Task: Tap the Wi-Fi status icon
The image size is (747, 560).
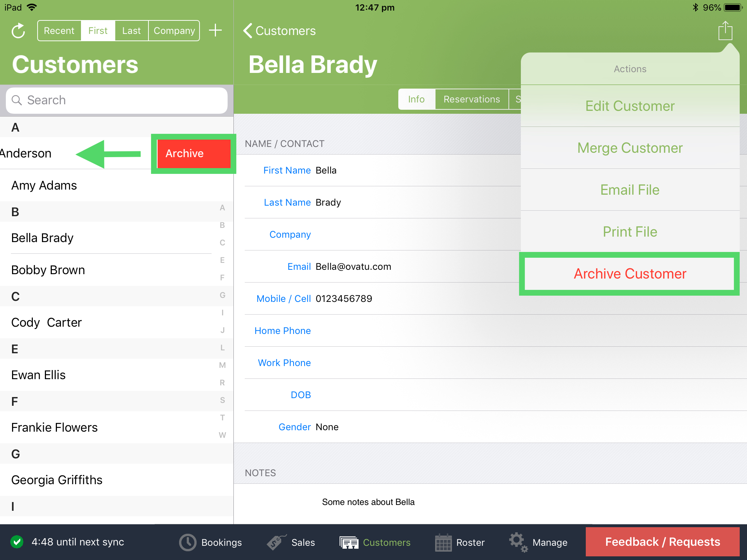Action: [32, 7]
